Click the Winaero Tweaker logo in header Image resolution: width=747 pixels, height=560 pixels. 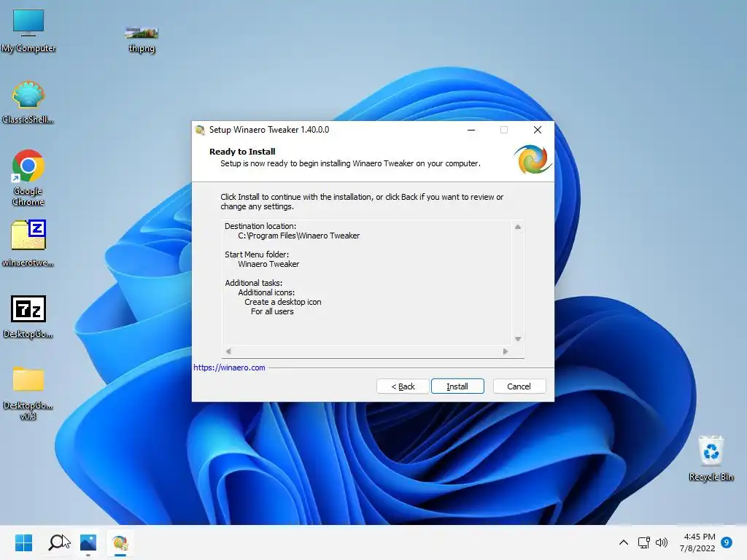click(x=533, y=160)
